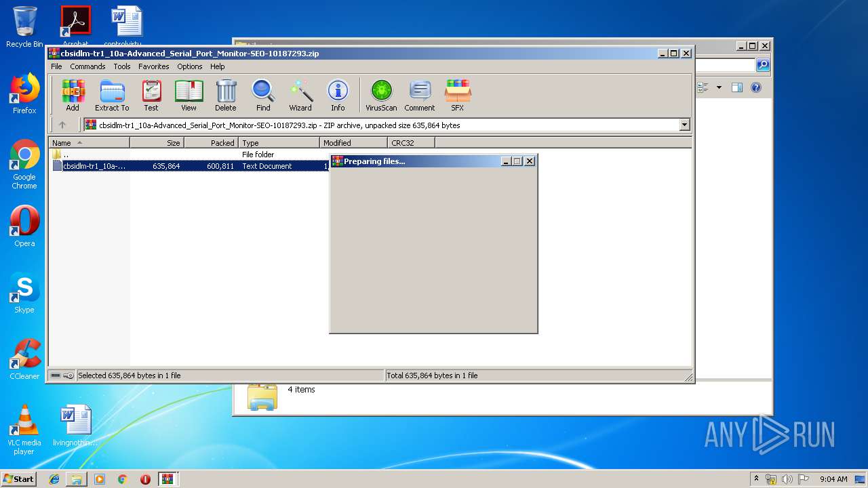Open the Help menu

pos(217,66)
